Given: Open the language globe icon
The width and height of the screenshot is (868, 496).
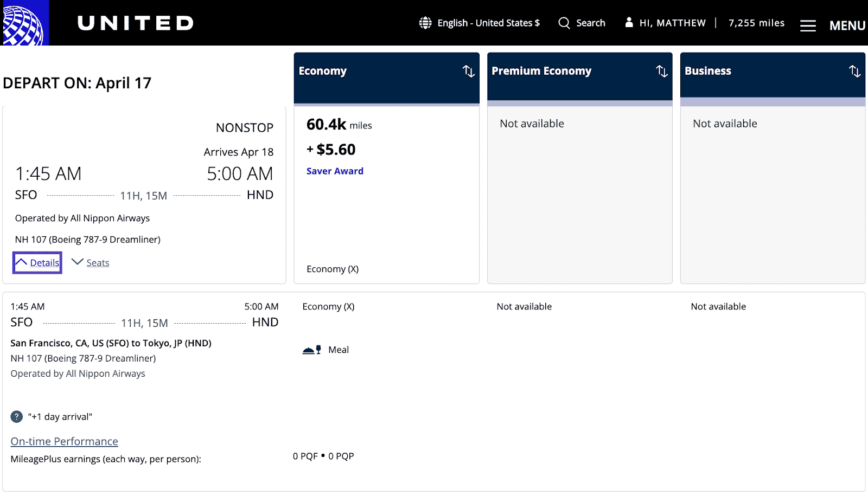Looking at the screenshot, I should (x=425, y=23).
